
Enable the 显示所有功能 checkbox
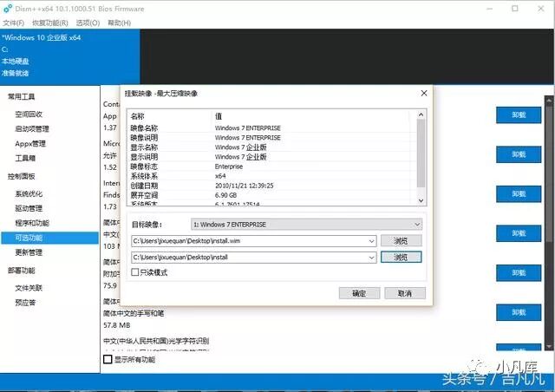[108, 359]
